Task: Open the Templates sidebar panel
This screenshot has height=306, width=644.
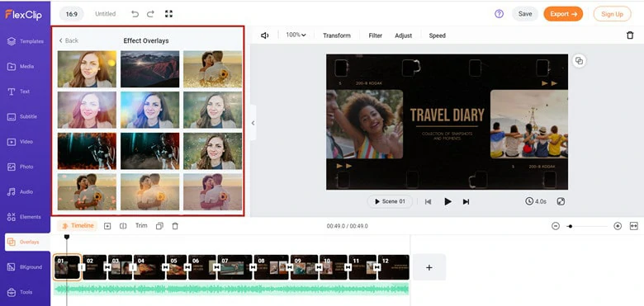Action: [26, 41]
